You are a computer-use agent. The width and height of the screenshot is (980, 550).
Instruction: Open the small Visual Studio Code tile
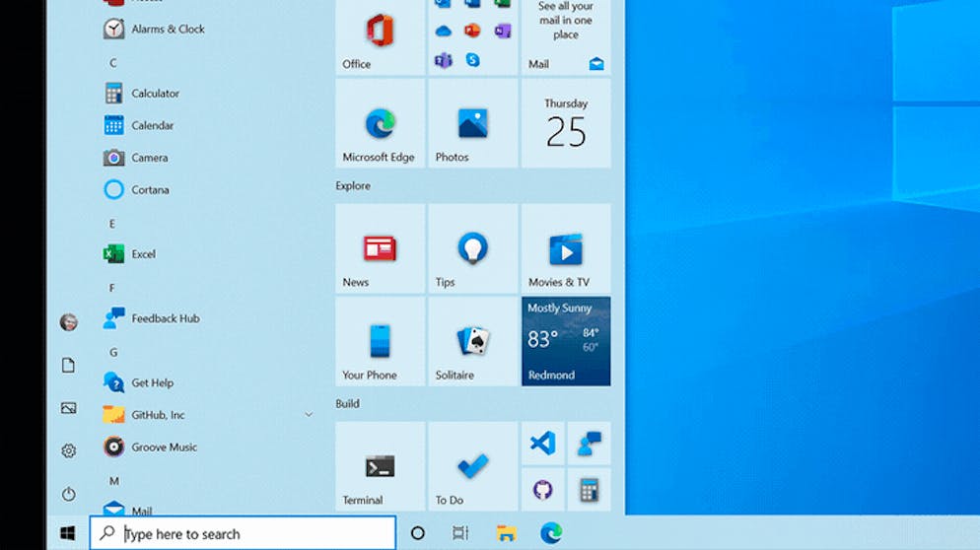[x=543, y=444]
